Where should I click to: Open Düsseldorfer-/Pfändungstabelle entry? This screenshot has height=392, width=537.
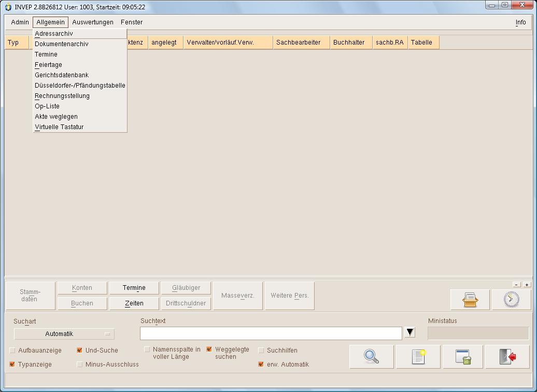[x=80, y=86]
